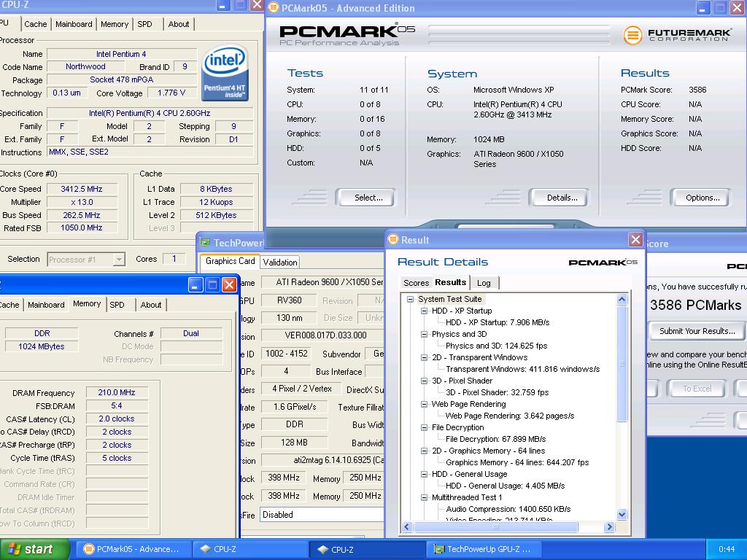Click the DRAM Frequency value 210.0 MHz
The width and height of the screenshot is (747, 560).
coord(117,392)
